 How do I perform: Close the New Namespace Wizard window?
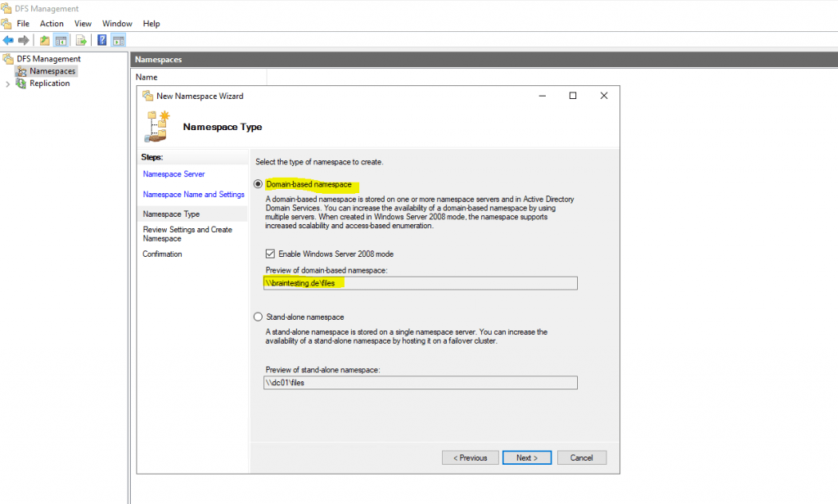[604, 96]
